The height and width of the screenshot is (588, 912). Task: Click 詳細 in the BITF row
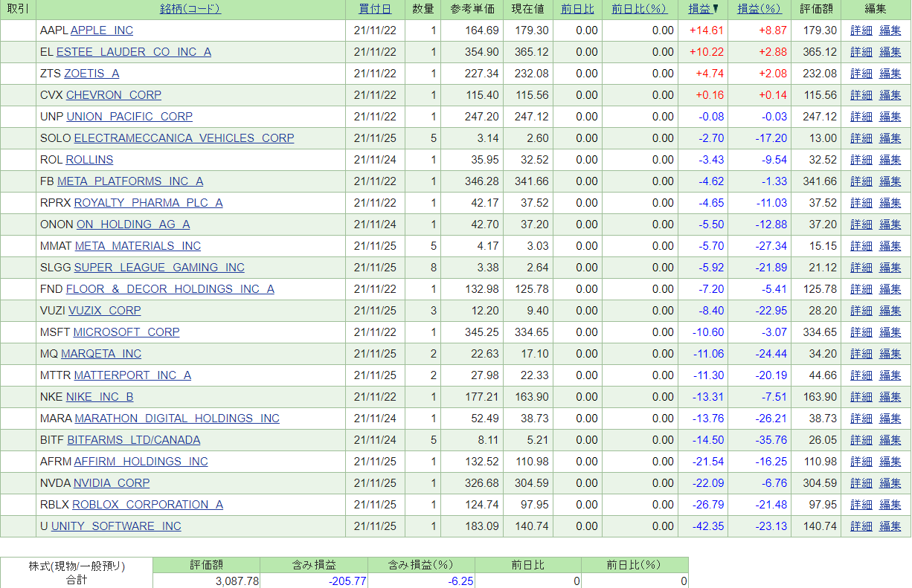click(861, 440)
